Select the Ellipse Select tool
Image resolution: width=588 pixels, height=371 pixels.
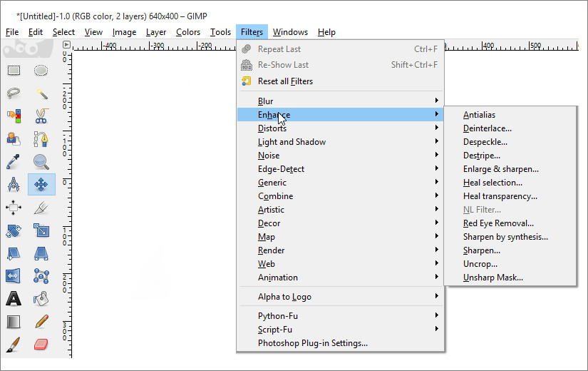(x=41, y=70)
